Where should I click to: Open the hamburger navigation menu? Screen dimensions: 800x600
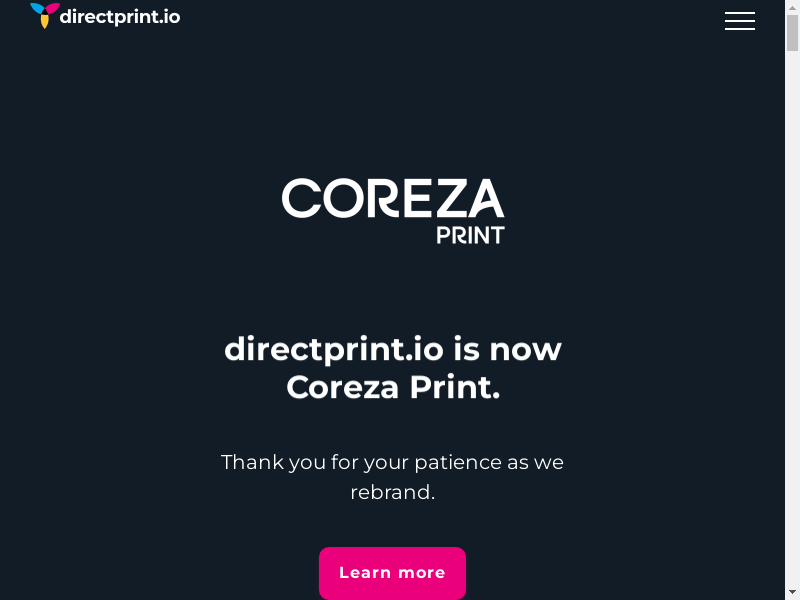(x=740, y=21)
